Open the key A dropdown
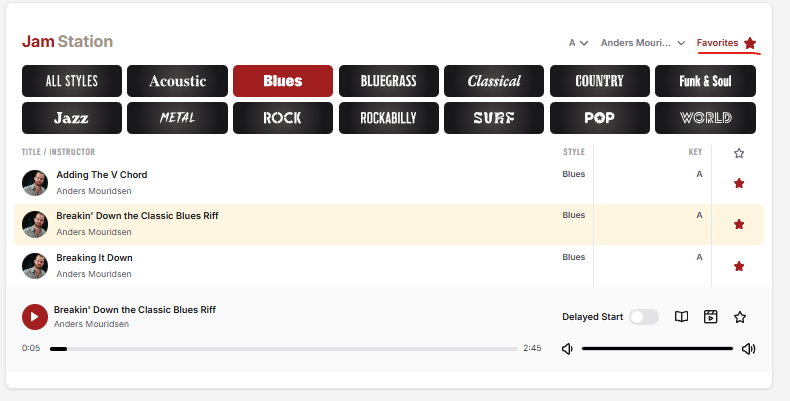This screenshot has width=790, height=401. coord(578,43)
